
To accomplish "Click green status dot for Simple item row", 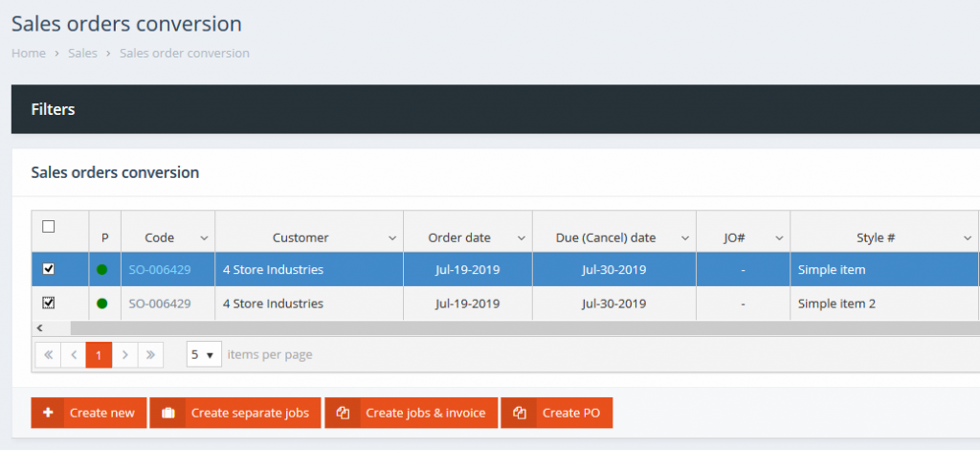I will click(x=102, y=269).
